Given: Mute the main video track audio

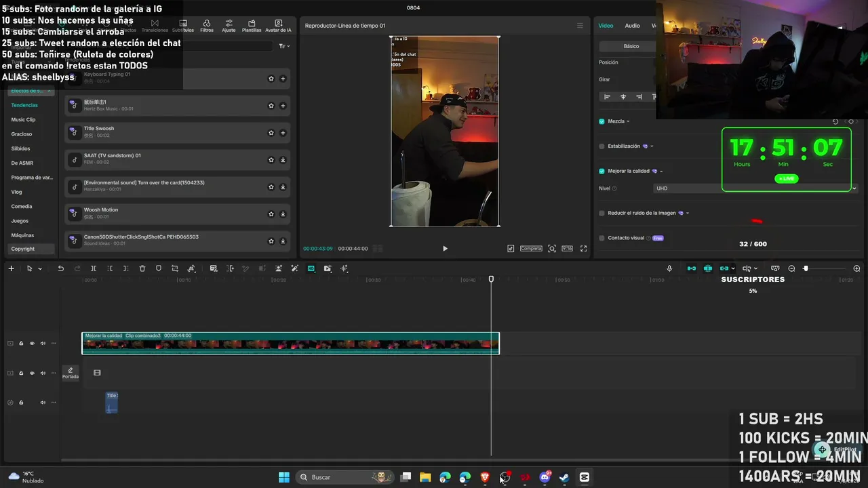Looking at the screenshot, I should coord(43,344).
